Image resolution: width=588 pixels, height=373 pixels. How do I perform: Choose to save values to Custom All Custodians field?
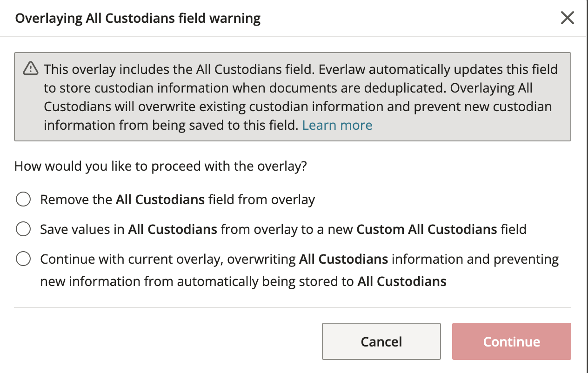[x=23, y=229]
